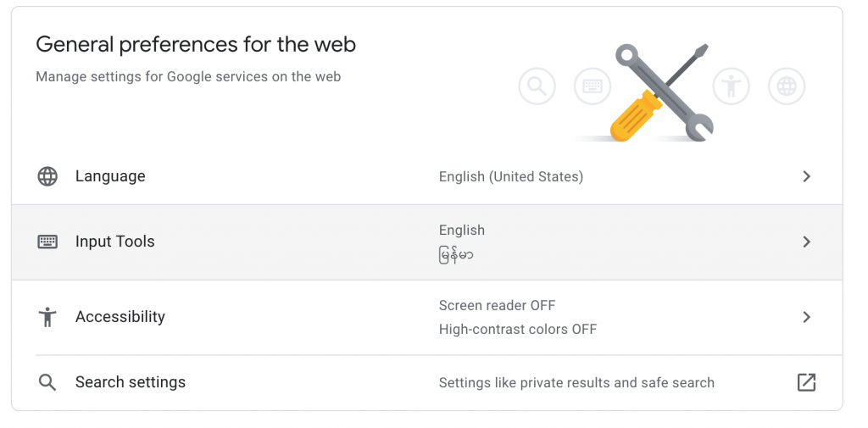
Task: Open the Language preference item
Action: (427, 176)
